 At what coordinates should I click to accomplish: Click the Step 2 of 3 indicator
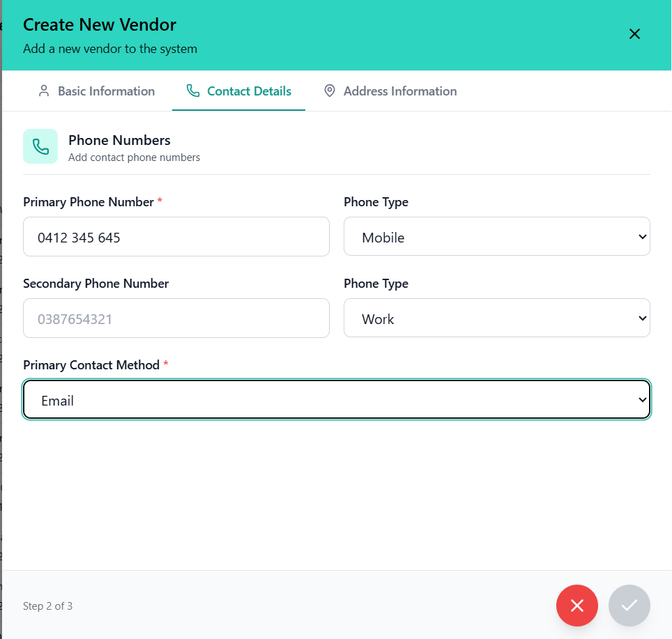coord(47,606)
